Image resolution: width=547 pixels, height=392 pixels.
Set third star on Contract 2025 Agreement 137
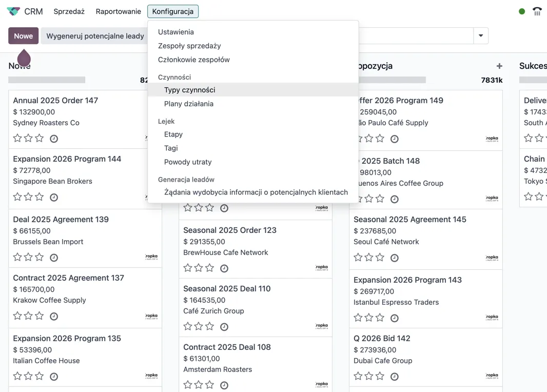tap(40, 316)
